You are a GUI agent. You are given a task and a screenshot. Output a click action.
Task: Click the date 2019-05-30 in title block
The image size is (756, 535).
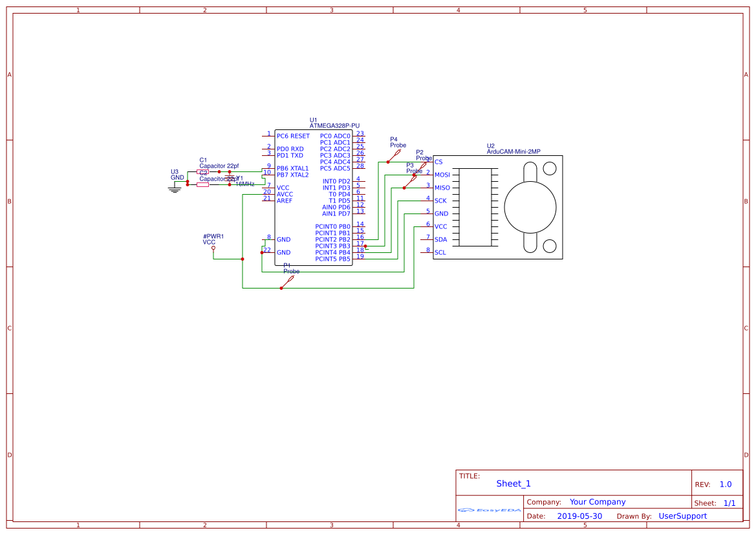pyautogui.click(x=581, y=516)
